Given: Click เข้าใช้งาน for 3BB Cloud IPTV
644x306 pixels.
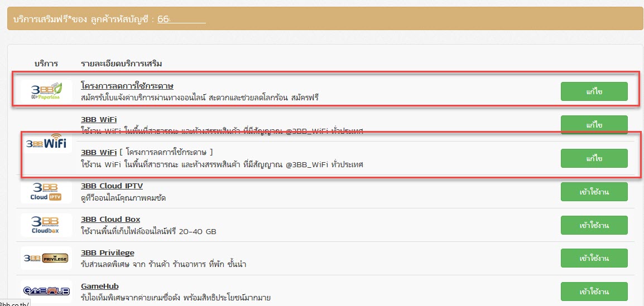Looking at the screenshot, I should pyautogui.click(x=594, y=192).
